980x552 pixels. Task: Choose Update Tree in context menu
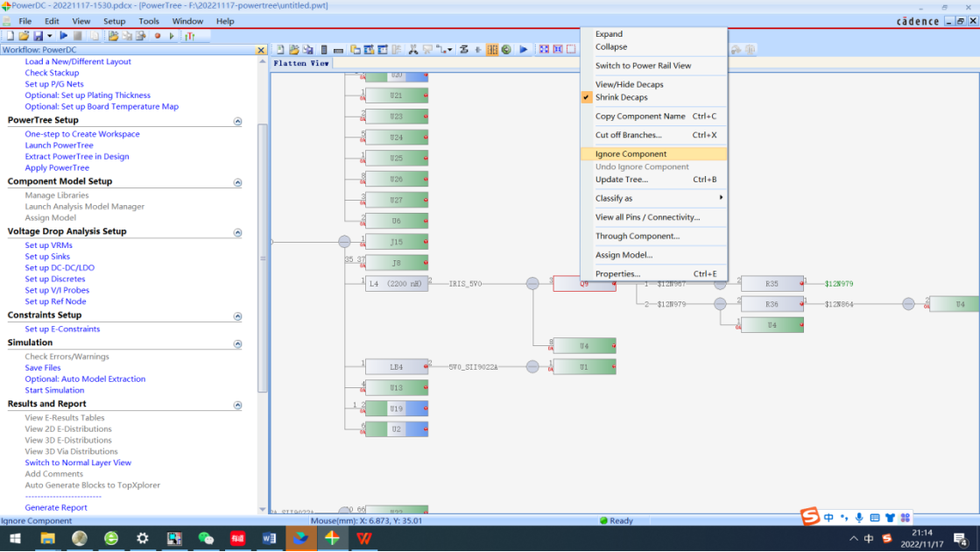[653, 180]
